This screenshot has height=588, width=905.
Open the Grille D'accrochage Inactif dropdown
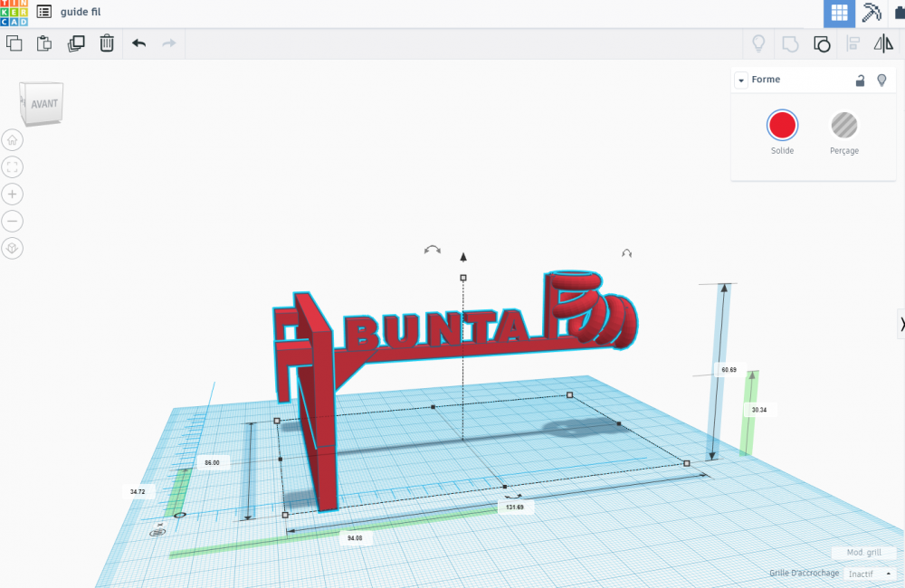tap(870, 574)
